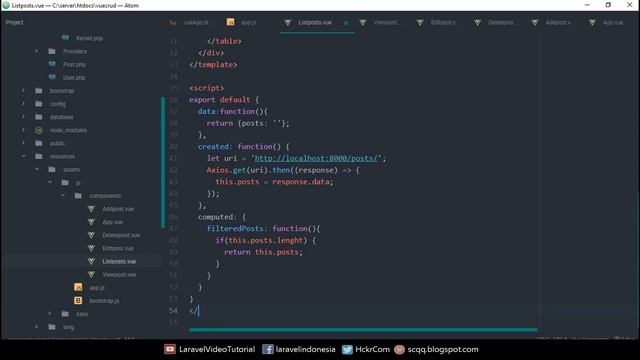Click the Project panel header
Screen dimensions: 640x360
pos(15,22)
